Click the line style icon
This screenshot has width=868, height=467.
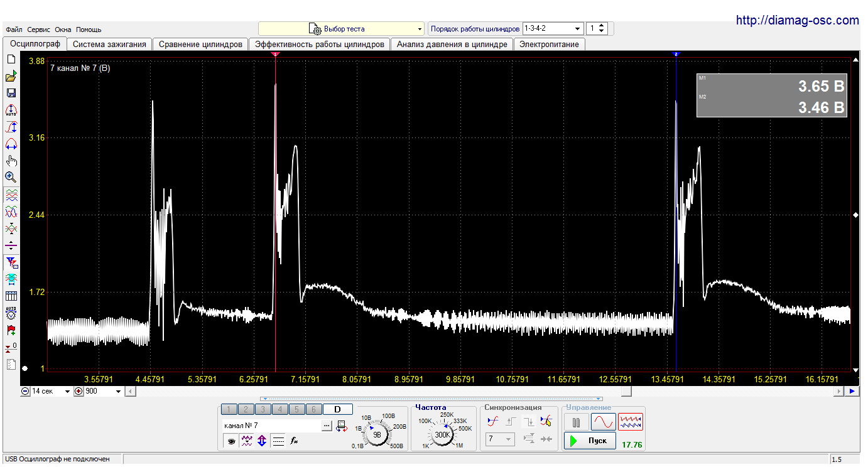(x=278, y=441)
